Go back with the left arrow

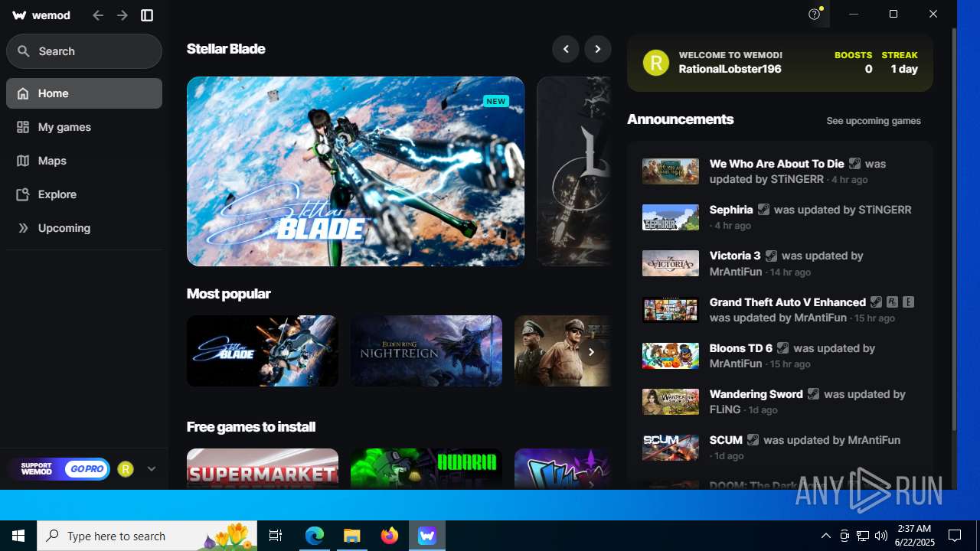98,15
